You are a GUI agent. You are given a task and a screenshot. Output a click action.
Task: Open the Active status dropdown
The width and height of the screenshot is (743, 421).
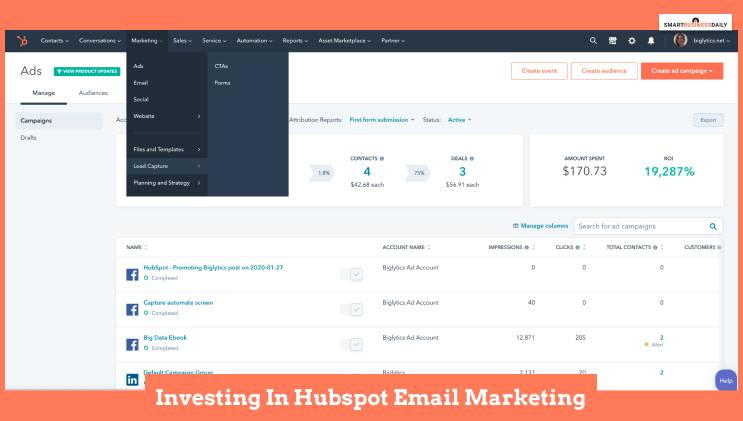click(x=460, y=120)
